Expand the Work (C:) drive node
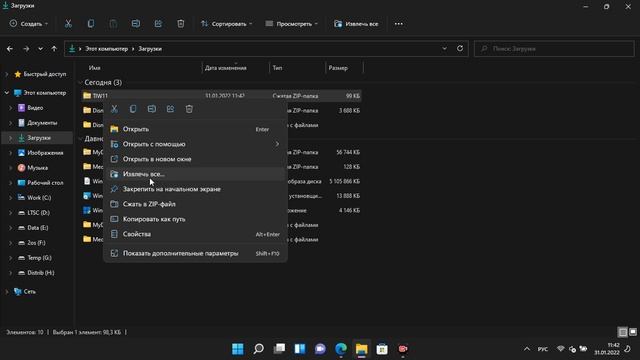The height and width of the screenshot is (360, 640). (x=11, y=198)
